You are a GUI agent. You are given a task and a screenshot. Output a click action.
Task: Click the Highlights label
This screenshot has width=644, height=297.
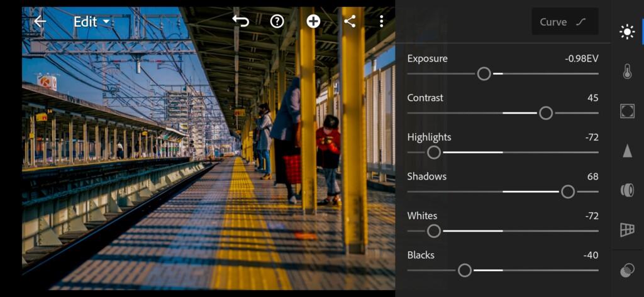click(x=429, y=138)
